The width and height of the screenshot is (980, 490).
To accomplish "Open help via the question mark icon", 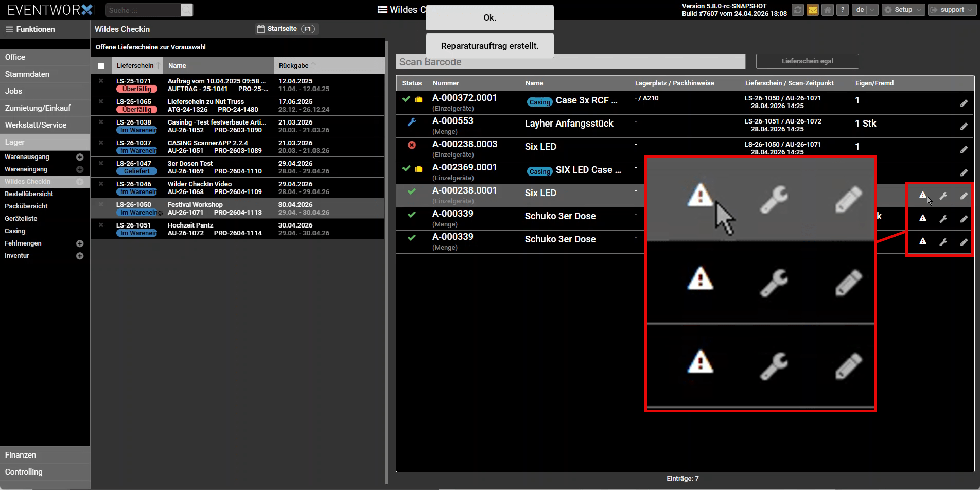I will click(843, 10).
